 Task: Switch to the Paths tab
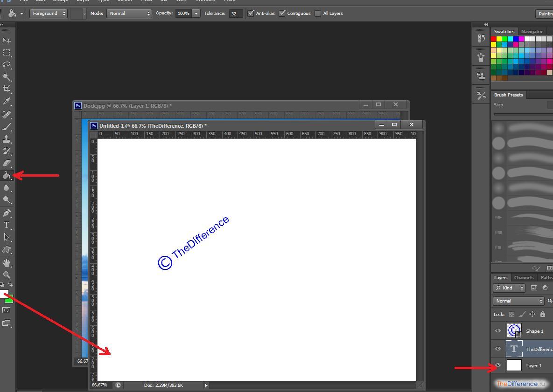tap(546, 277)
